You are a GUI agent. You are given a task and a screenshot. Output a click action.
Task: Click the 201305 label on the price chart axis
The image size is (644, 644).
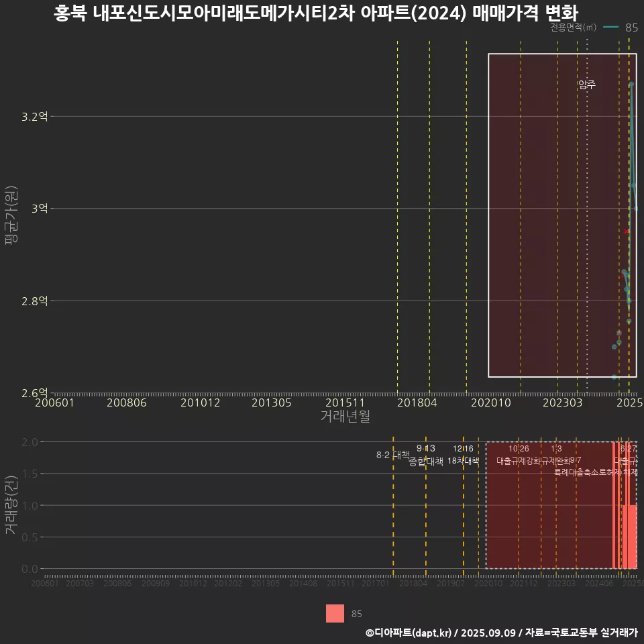[272, 403]
